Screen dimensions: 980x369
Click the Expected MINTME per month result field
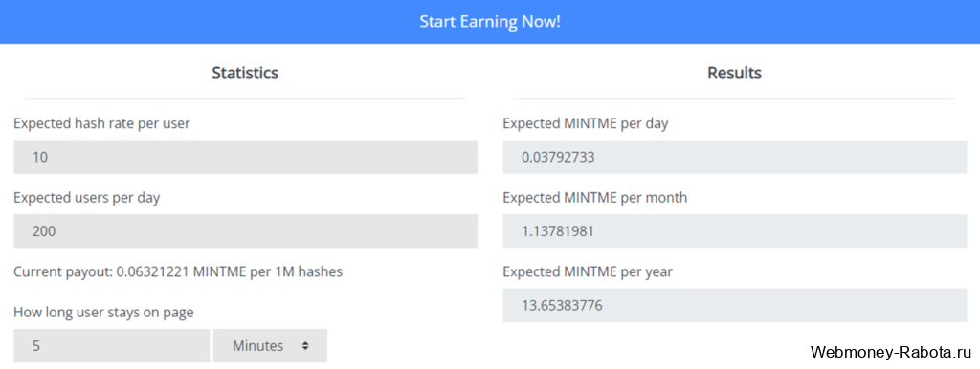(x=734, y=231)
